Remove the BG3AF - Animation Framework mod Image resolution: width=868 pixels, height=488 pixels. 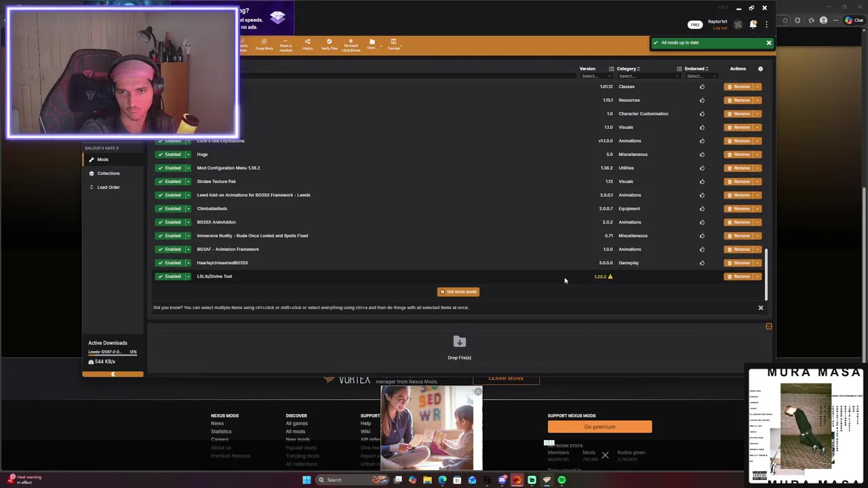[738, 249]
